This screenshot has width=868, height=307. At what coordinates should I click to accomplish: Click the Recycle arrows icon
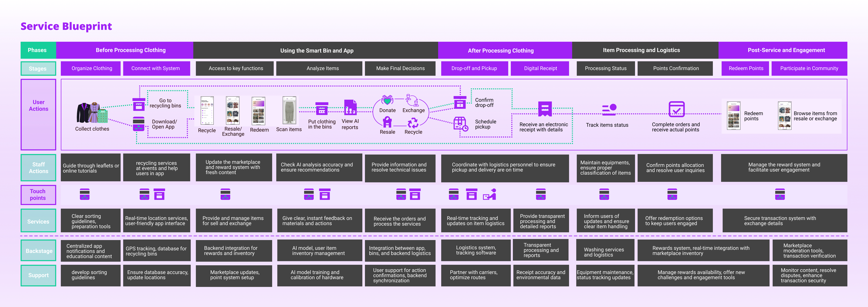413,123
